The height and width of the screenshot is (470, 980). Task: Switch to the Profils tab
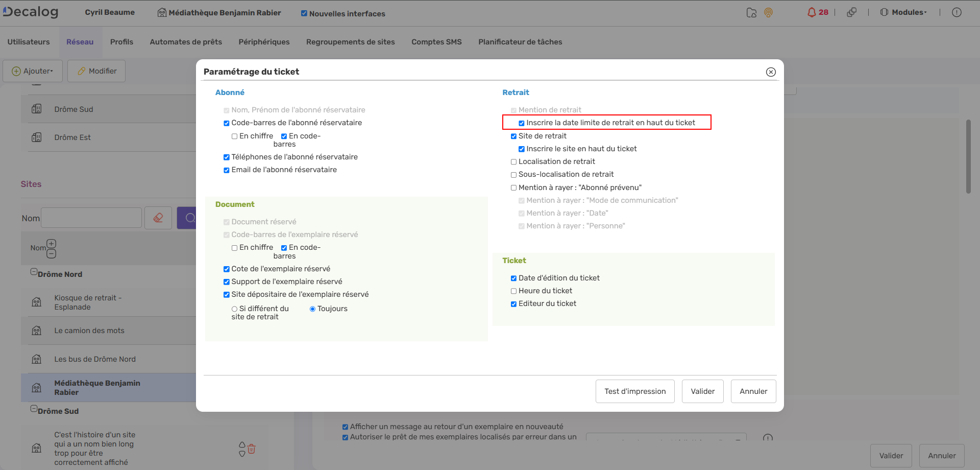[x=121, y=42]
